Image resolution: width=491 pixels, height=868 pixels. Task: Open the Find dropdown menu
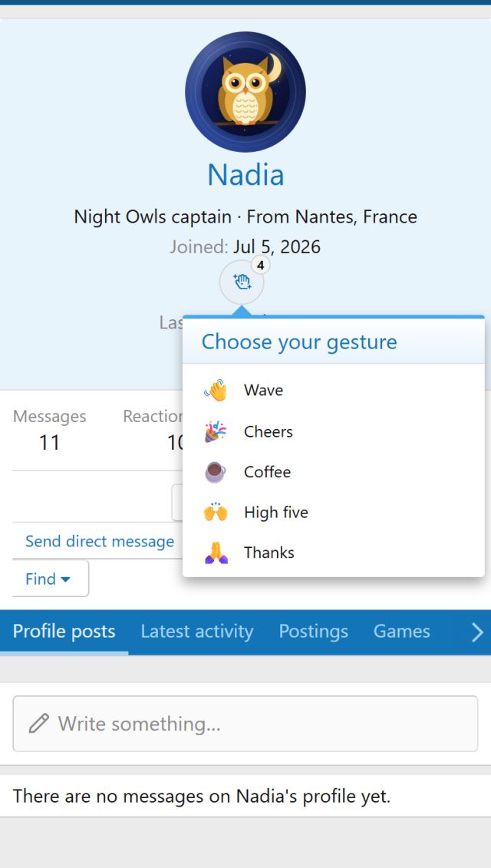tap(50, 579)
